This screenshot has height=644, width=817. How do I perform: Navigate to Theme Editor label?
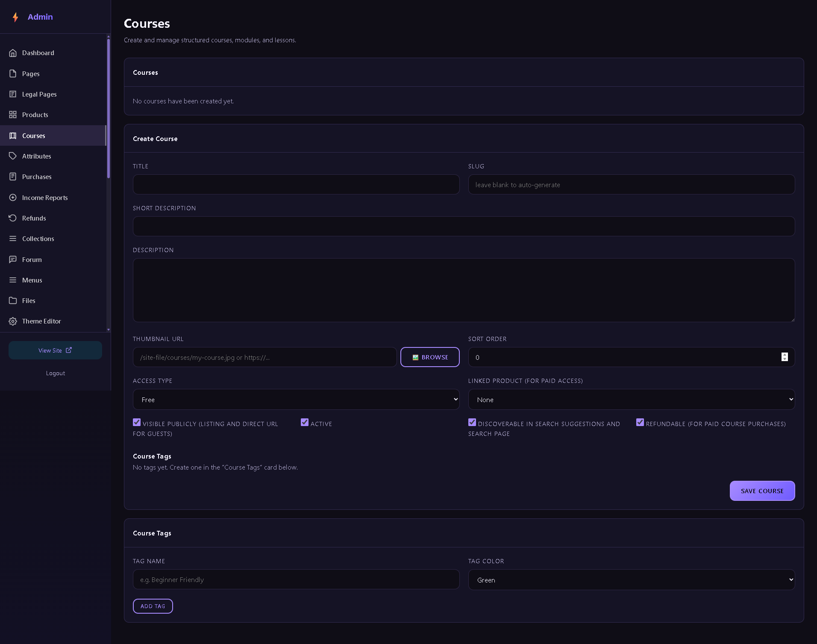coord(41,321)
